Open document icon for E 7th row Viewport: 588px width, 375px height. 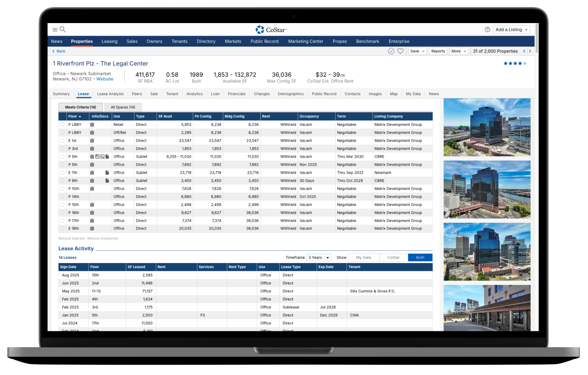point(107,173)
